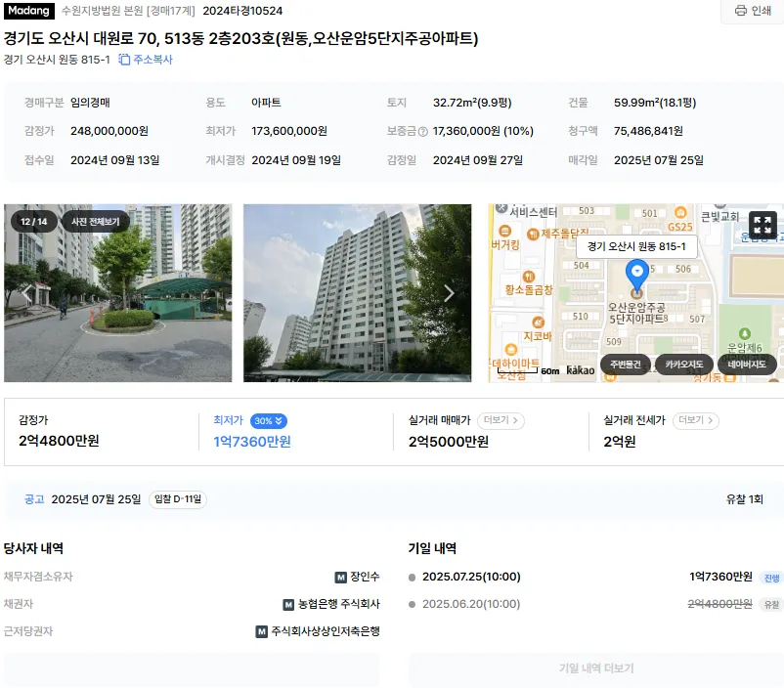Click the 제주돌담집 map marker icon
This screenshot has width=784, height=688.
533,234
